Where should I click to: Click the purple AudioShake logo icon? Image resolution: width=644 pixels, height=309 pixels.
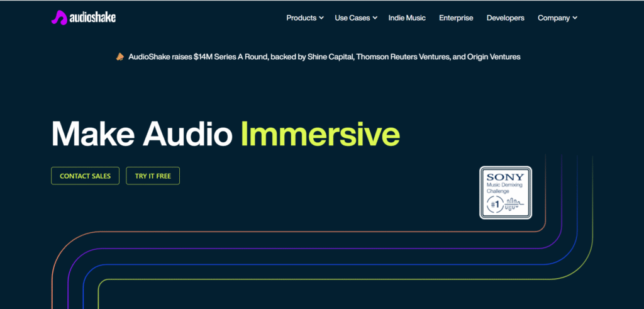(x=59, y=18)
